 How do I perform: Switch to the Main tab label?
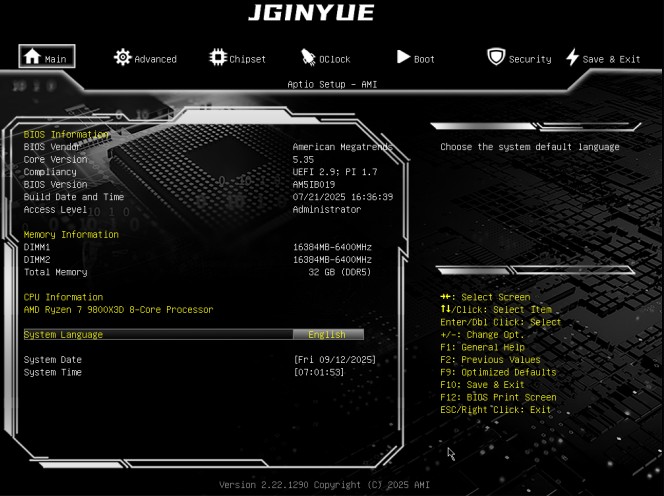coord(55,59)
